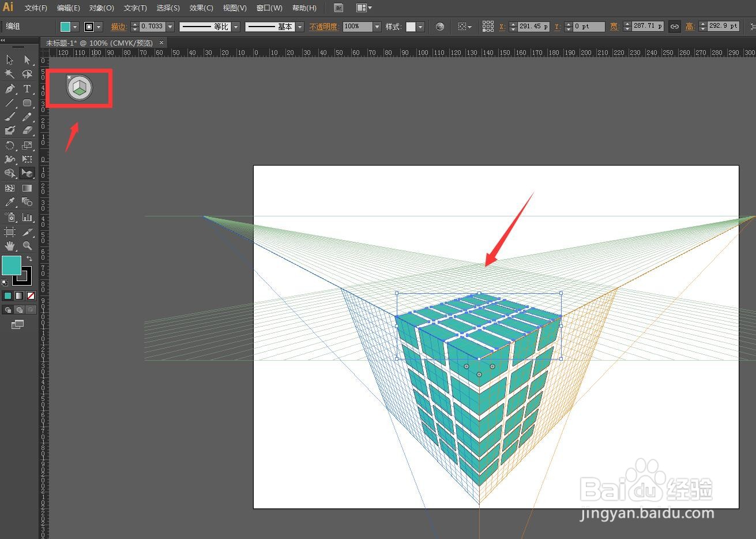Screen dimensions: 756x539
Task: Close the plane switching widget
Action: pos(69,77)
